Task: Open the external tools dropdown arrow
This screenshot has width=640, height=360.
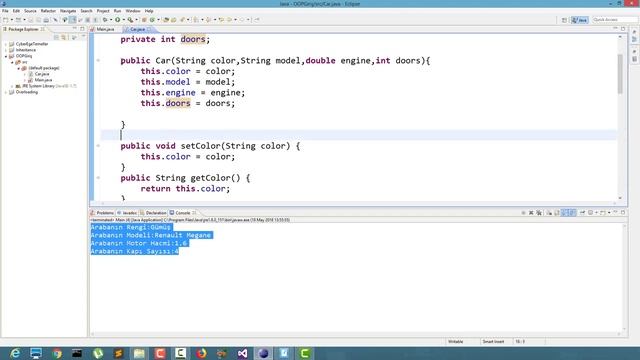Action: pos(136,20)
